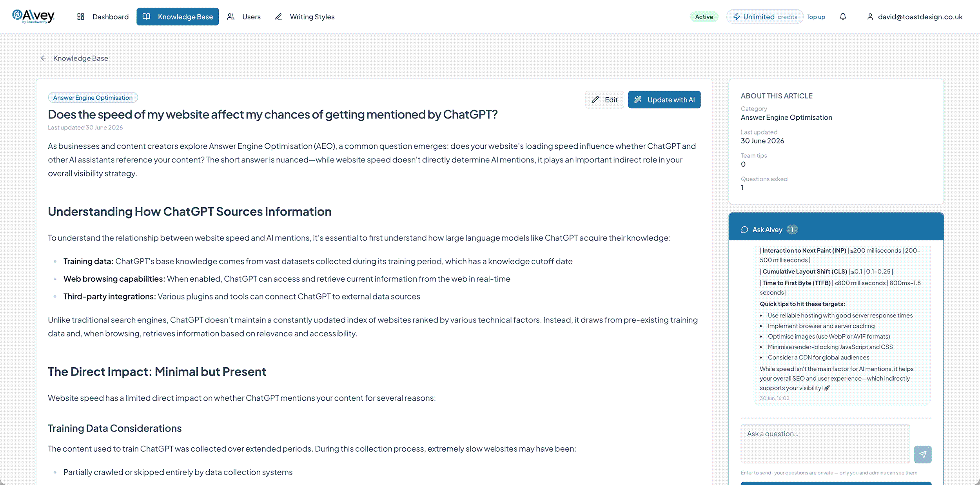
Task: Click the Ask a question input field
Action: pos(825,444)
